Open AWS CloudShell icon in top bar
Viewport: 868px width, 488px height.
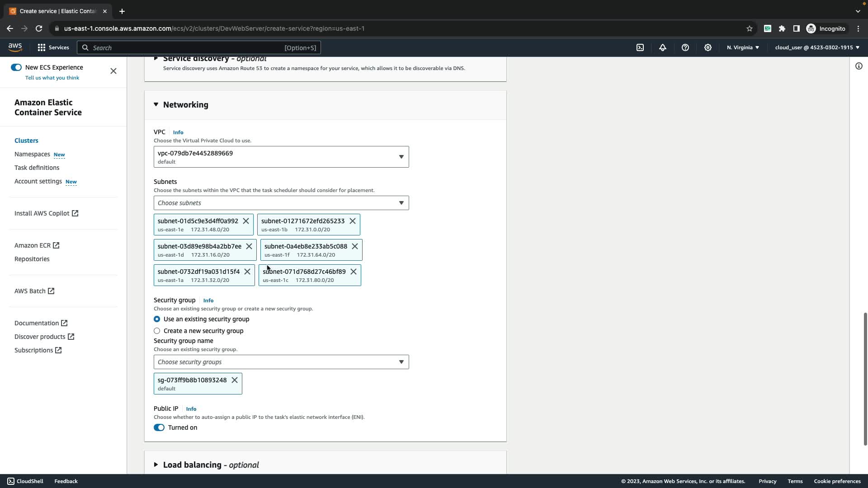coord(640,47)
